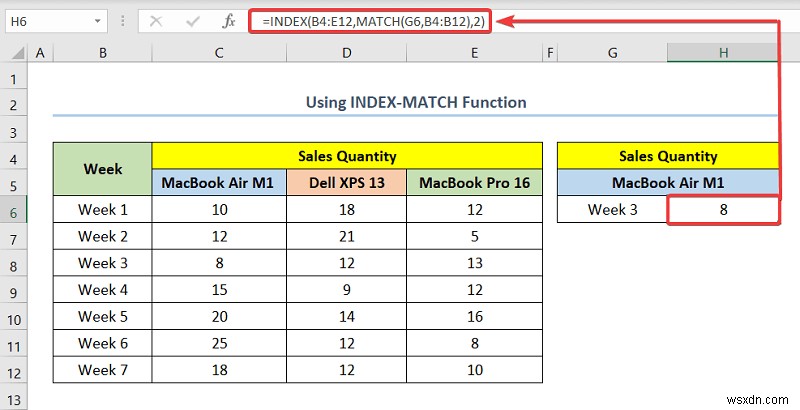Click Week 1 Dell XPS 13 value 18
This screenshot has width=800, height=410.
pos(346,209)
